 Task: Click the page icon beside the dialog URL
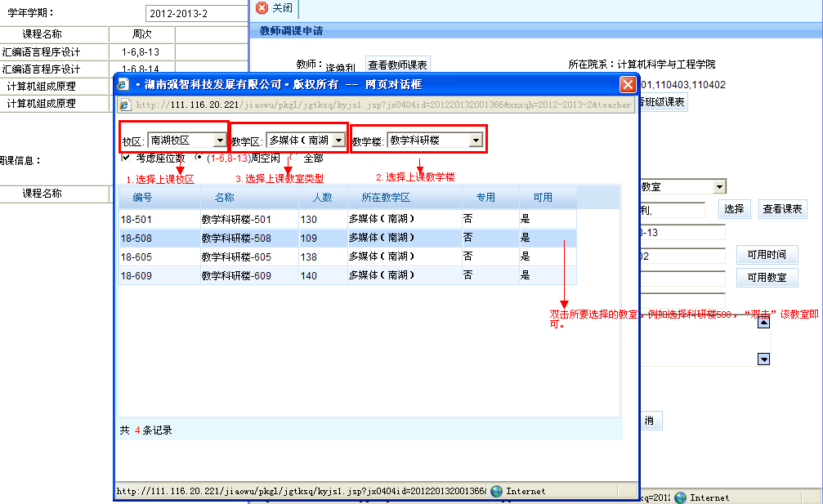(125, 105)
